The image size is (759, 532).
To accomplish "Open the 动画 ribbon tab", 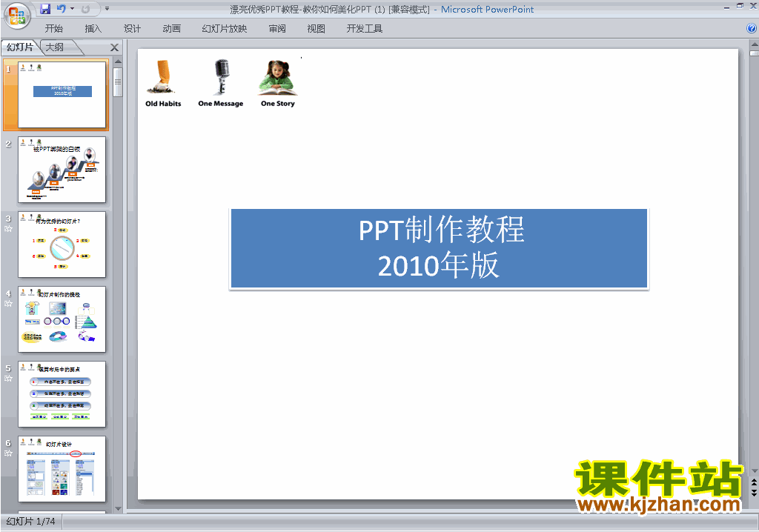I will click(171, 29).
